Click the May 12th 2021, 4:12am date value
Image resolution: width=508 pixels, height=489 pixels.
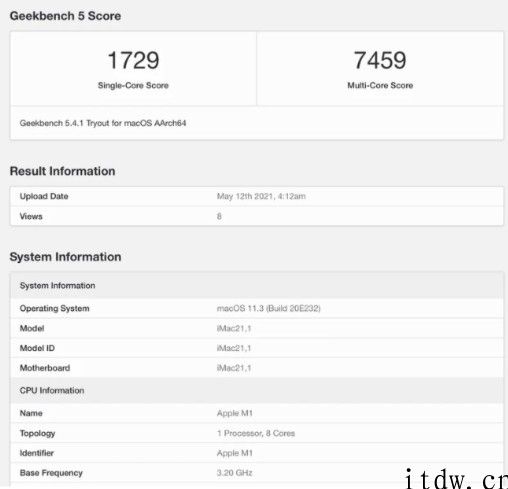coord(261,196)
